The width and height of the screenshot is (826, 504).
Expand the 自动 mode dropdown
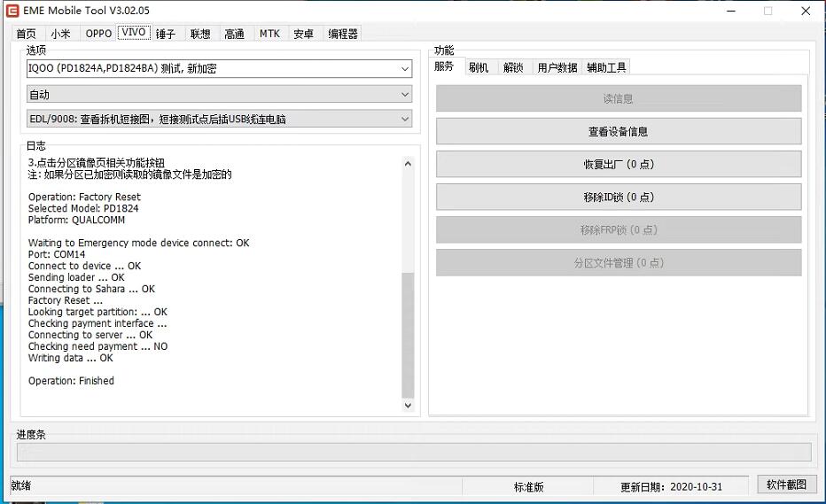[x=219, y=94]
